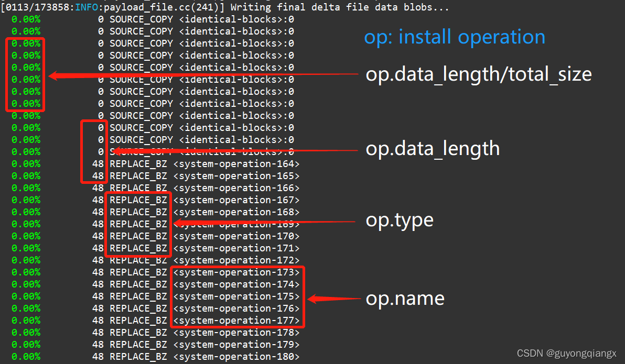The image size is (625, 364).
Task: Click the 'Writing final delta file data blobs...' message
Action: coord(340,7)
